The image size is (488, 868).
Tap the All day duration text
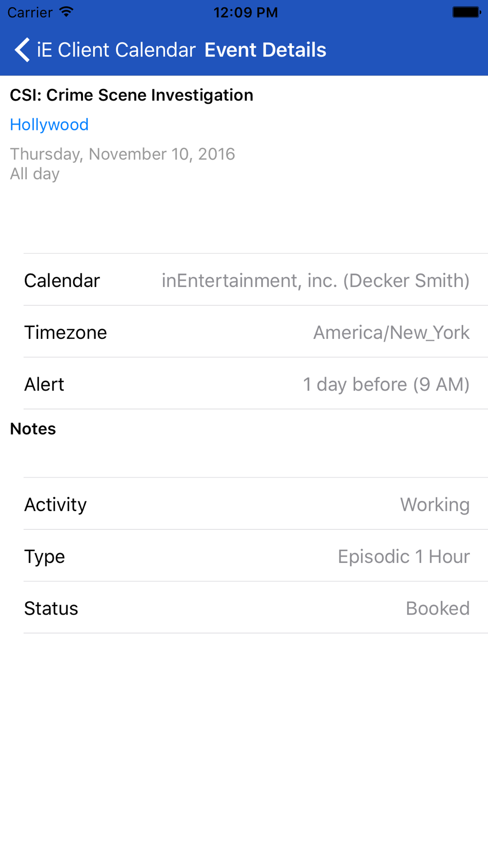[x=35, y=174]
